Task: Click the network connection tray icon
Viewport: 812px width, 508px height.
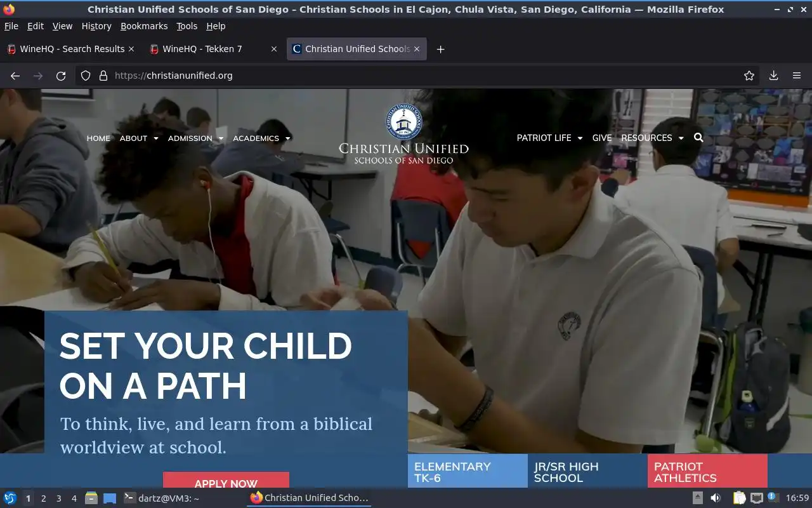Action: point(756,498)
